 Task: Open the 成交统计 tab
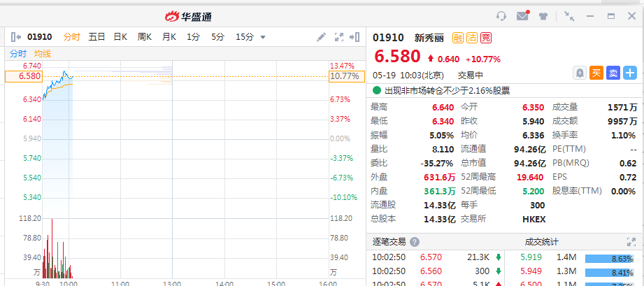click(x=542, y=242)
